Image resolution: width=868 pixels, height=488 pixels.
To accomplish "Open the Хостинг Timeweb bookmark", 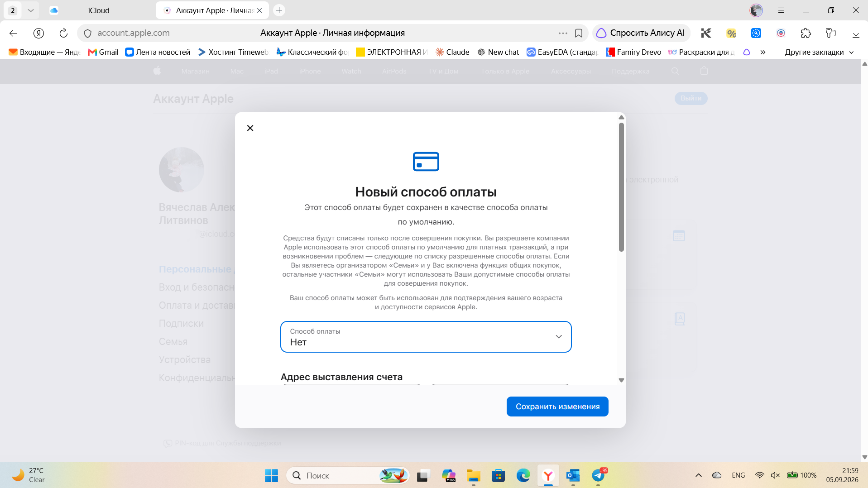I will (x=233, y=52).
